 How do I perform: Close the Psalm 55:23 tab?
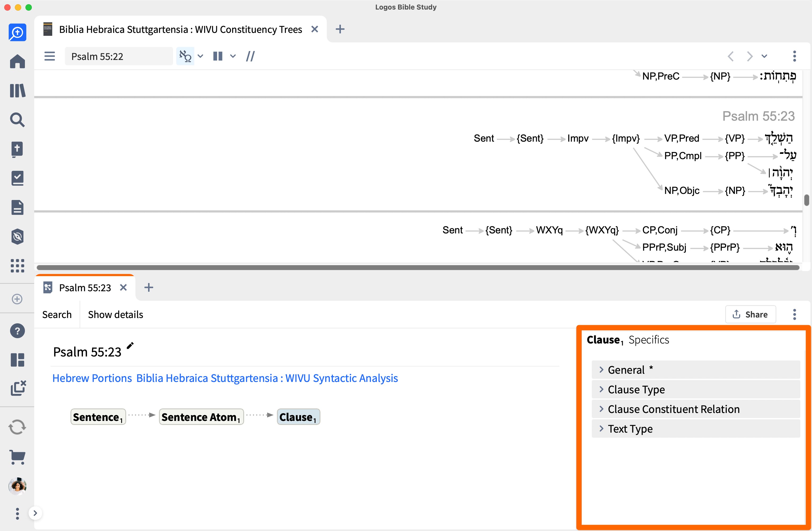click(x=123, y=288)
